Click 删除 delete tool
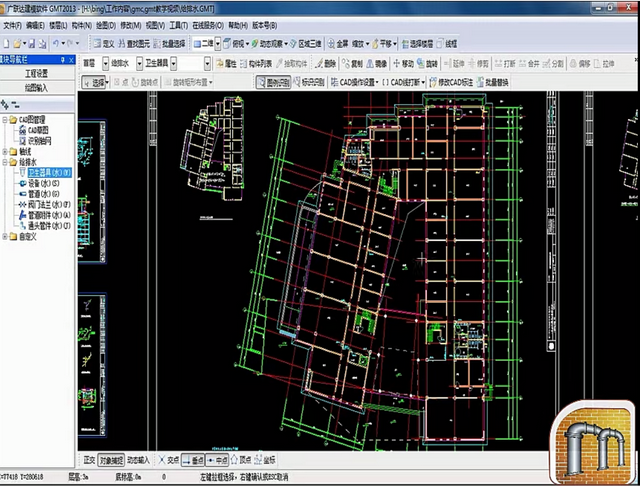Viewport: 640px width, 486px height. [326, 64]
